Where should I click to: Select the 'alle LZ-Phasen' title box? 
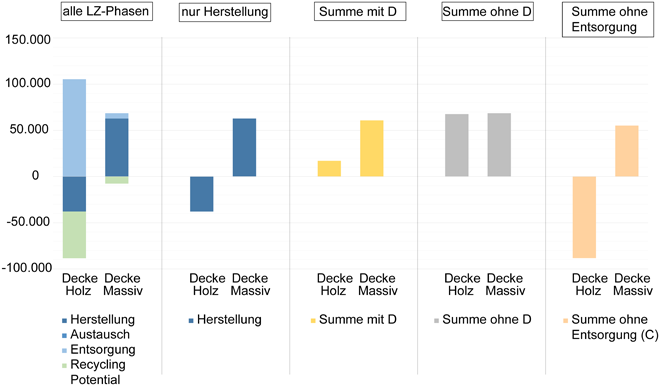tap(106, 11)
